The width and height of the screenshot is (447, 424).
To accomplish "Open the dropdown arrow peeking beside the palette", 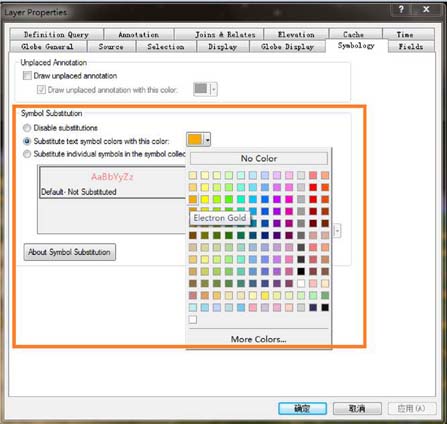I will (337, 231).
